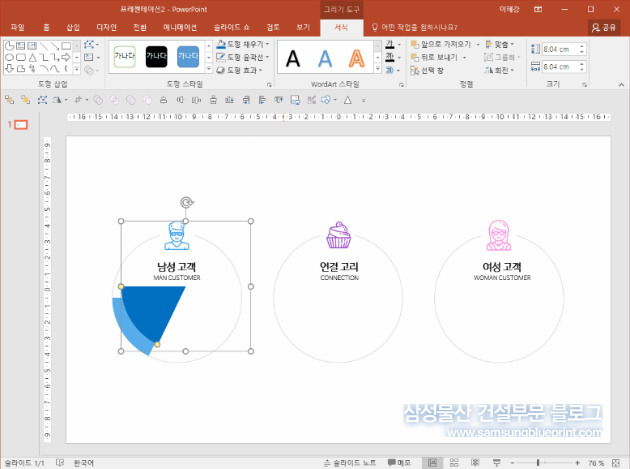Open the 도형 스타일 group dialog launcher

point(269,84)
